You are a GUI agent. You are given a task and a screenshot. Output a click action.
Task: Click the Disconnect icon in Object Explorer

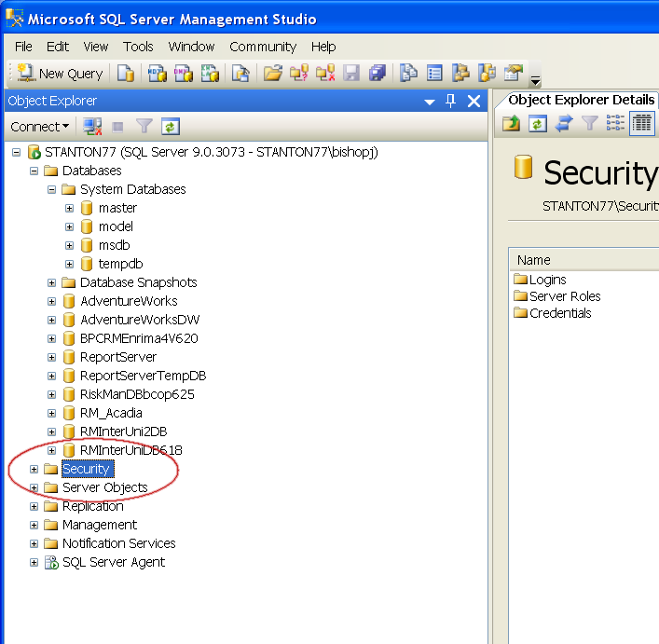click(92, 127)
